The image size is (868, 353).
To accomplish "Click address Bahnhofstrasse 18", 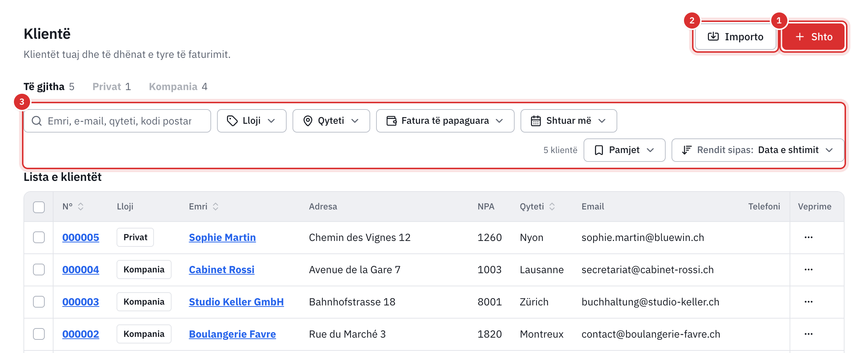I will pyautogui.click(x=352, y=302).
